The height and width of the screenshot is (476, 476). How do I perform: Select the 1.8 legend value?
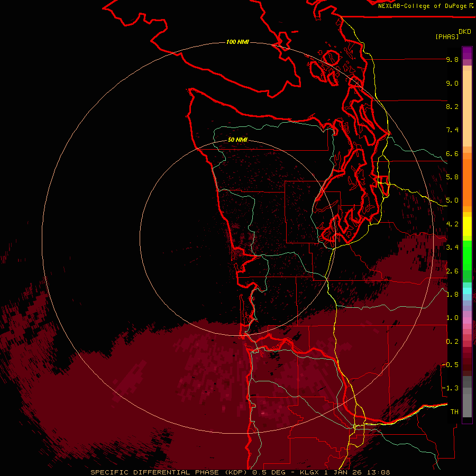(452, 295)
